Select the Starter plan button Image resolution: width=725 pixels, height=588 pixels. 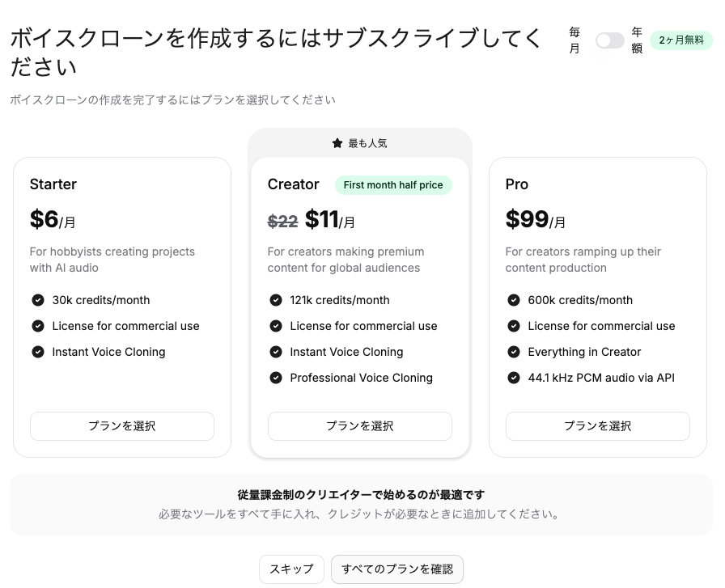point(122,426)
